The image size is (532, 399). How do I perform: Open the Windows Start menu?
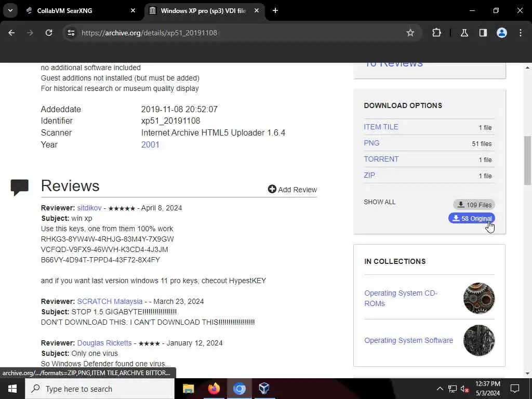12,389
